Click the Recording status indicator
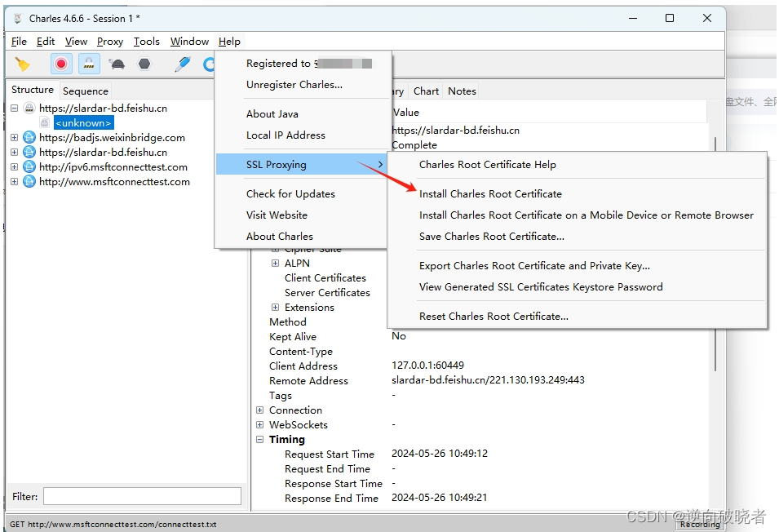The height and width of the screenshot is (532, 779). 700,525
